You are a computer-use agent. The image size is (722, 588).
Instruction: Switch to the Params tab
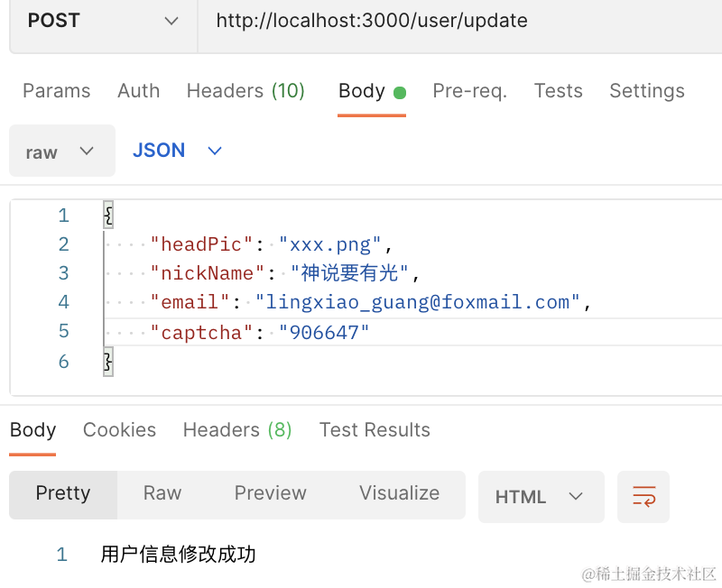[x=56, y=91]
